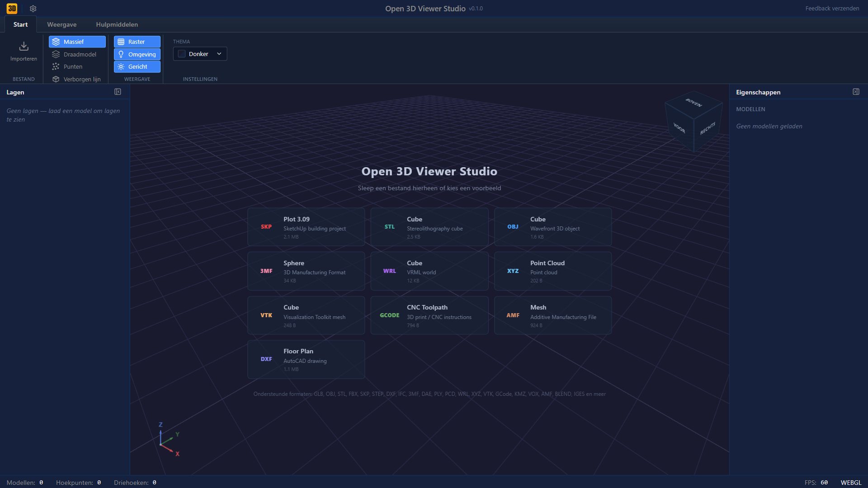Click the Importeren download icon

pyautogui.click(x=24, y=46)
